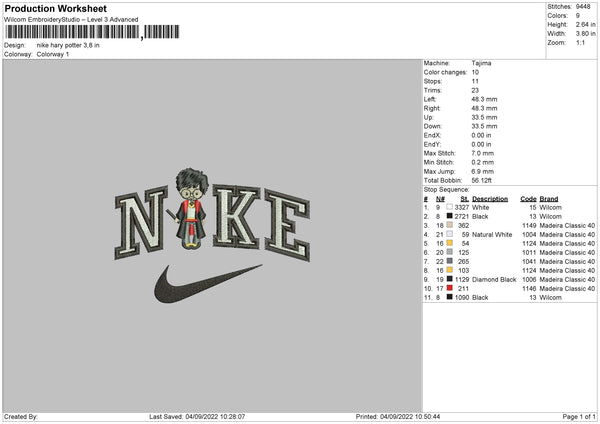Click the EndX label
This screenshot has height=424, width=600.
coord(432,135)
